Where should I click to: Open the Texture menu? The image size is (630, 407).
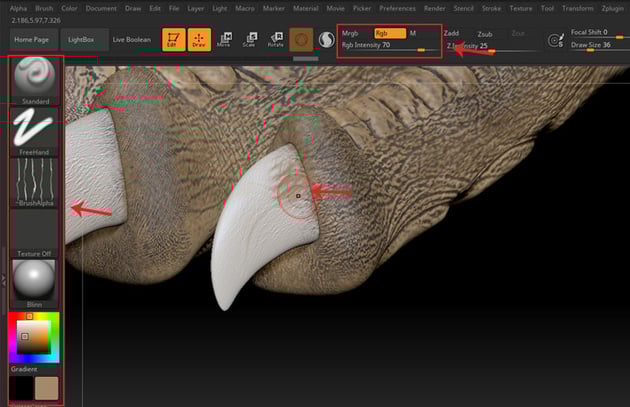tap(521, 8)
